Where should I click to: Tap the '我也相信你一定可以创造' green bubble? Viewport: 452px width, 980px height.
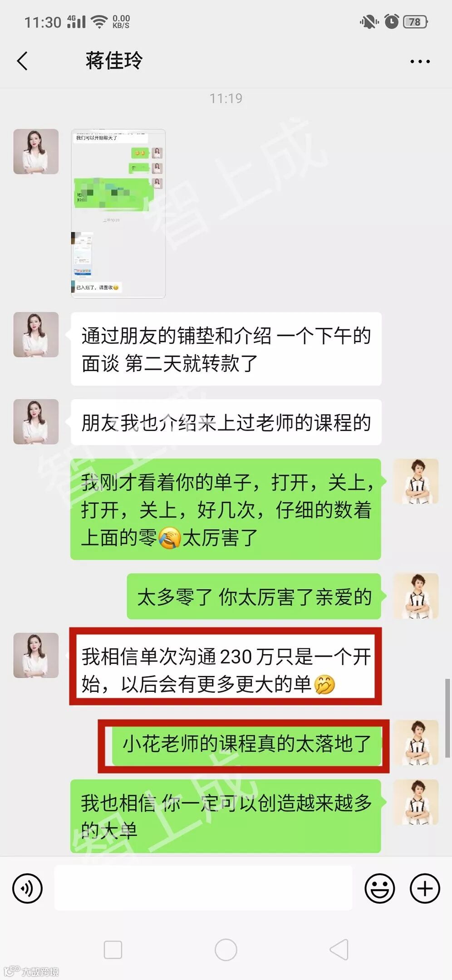coord(226,816)
